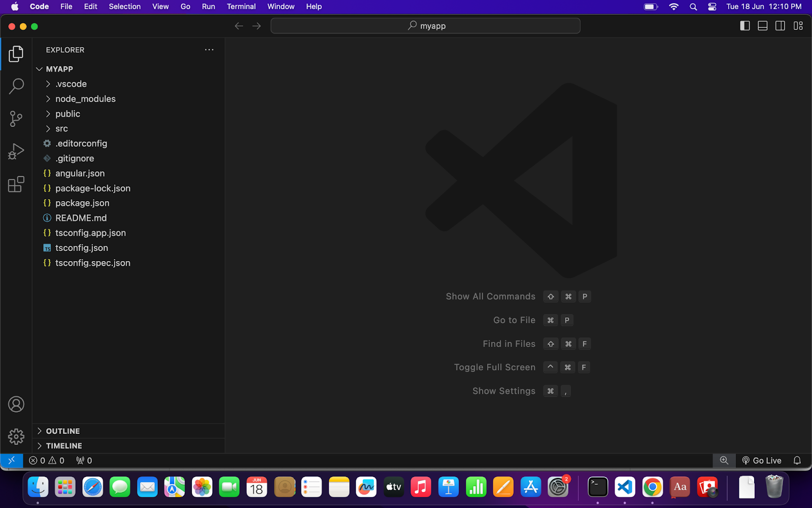This screenshot has width=812, height=508.
Task: Open the Selection menu
Action: click(124, 7)
